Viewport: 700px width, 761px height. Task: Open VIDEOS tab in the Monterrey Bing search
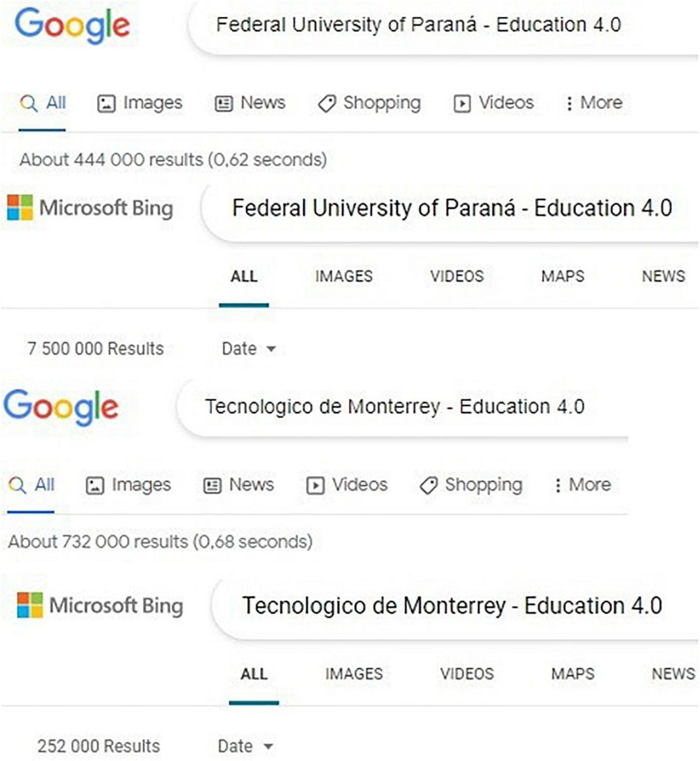pyautogui.click(x=467, y=674)
